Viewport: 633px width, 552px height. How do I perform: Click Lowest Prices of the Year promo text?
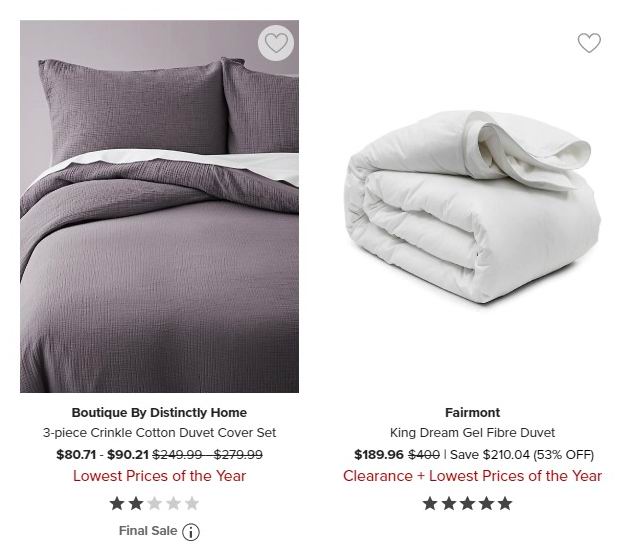(x=159, y=476)
